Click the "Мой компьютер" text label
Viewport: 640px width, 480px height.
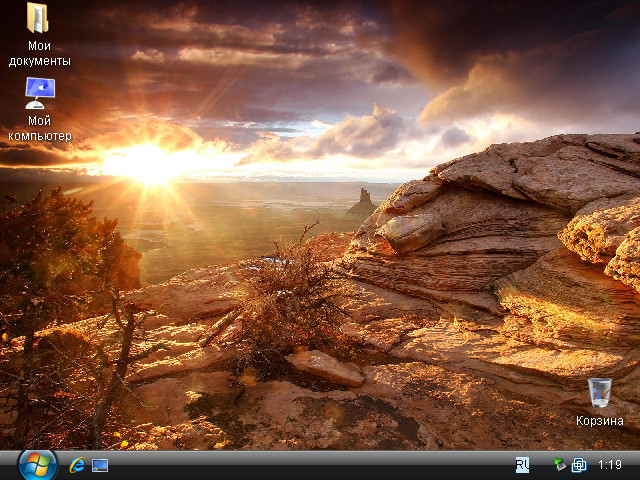39,128
